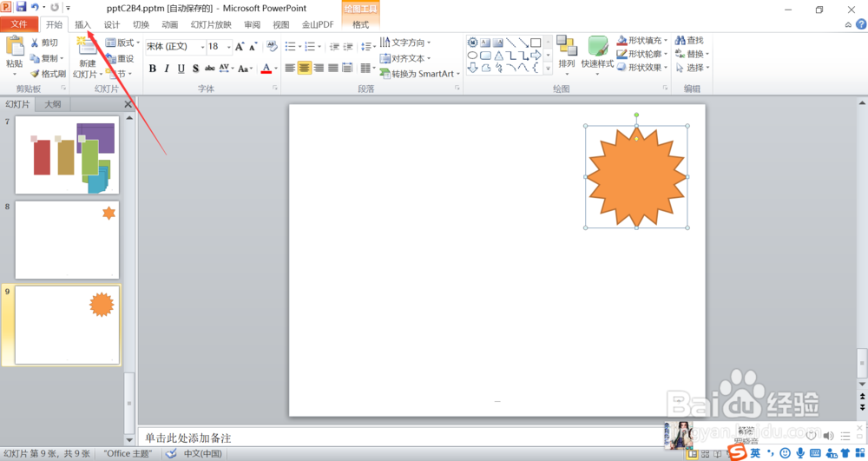Open the File (文件) menu
Viewport: 868px width, 461px height.
coord(19,23)
